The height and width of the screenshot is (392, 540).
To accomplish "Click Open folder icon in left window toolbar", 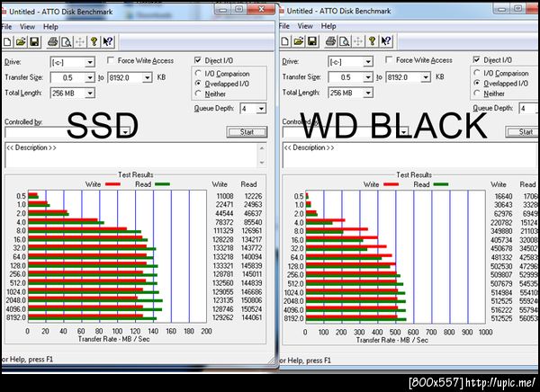I will [21, 42].
